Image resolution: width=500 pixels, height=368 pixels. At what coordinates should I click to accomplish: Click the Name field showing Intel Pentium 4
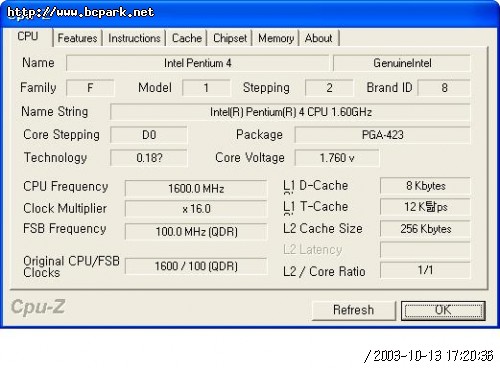(197, 63)
